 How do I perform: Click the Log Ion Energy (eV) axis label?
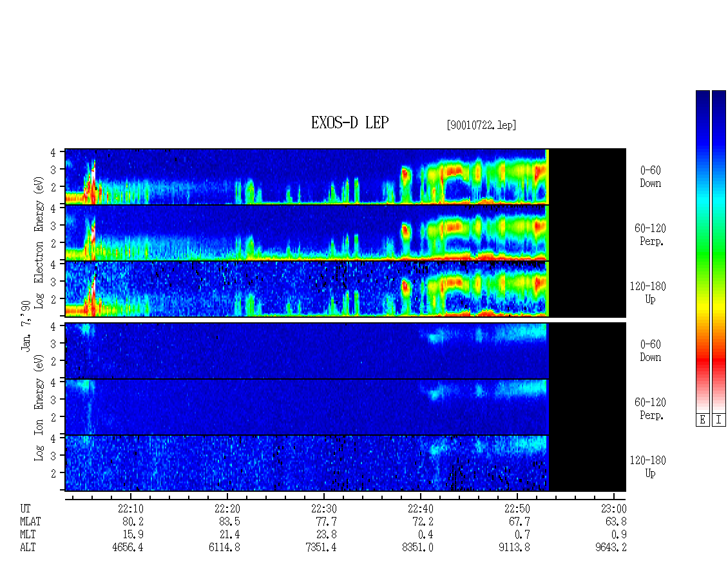[39, 408]
